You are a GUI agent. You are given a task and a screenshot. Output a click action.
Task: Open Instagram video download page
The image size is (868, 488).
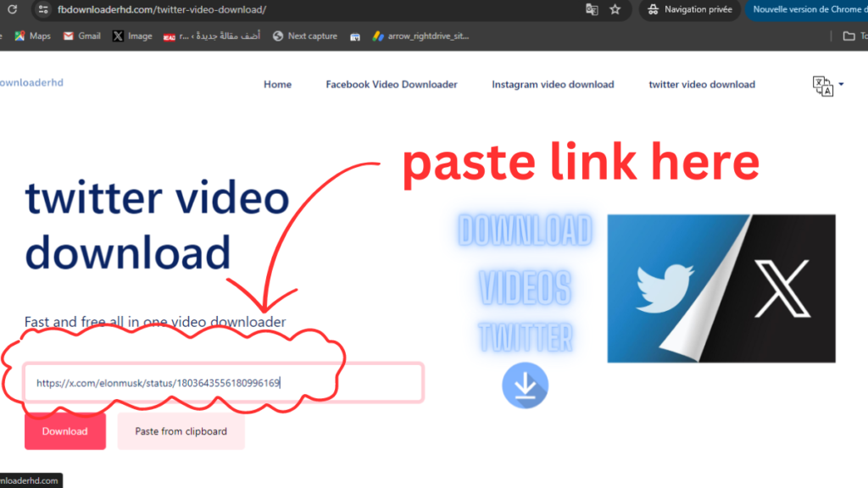click(553, 84)
